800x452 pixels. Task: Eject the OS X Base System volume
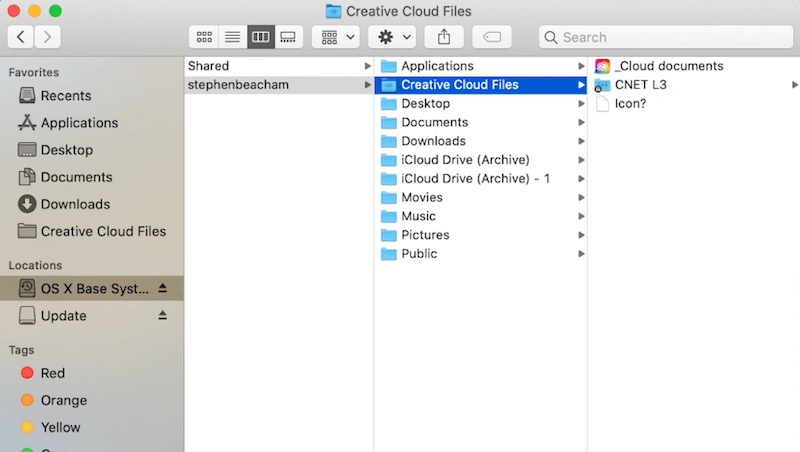click(x=163, y=288)
